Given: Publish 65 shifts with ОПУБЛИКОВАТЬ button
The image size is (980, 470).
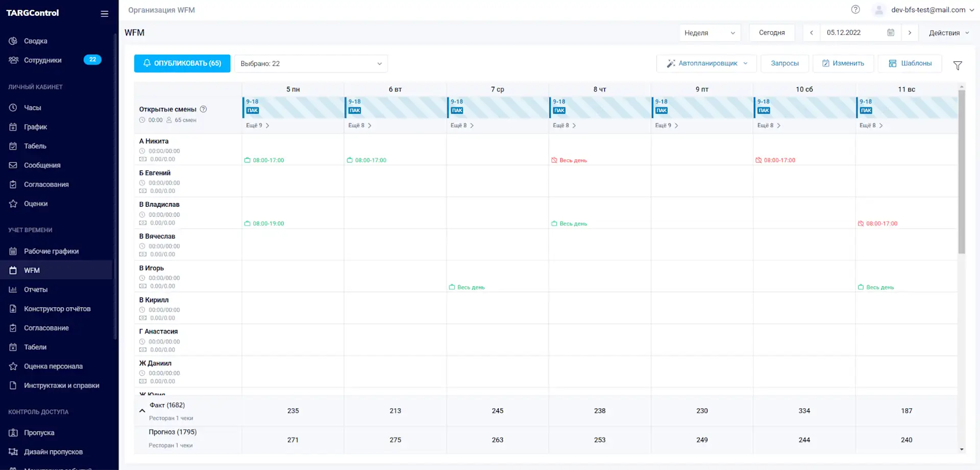Looking at the screenshot, I should click(x=182, y=63).
